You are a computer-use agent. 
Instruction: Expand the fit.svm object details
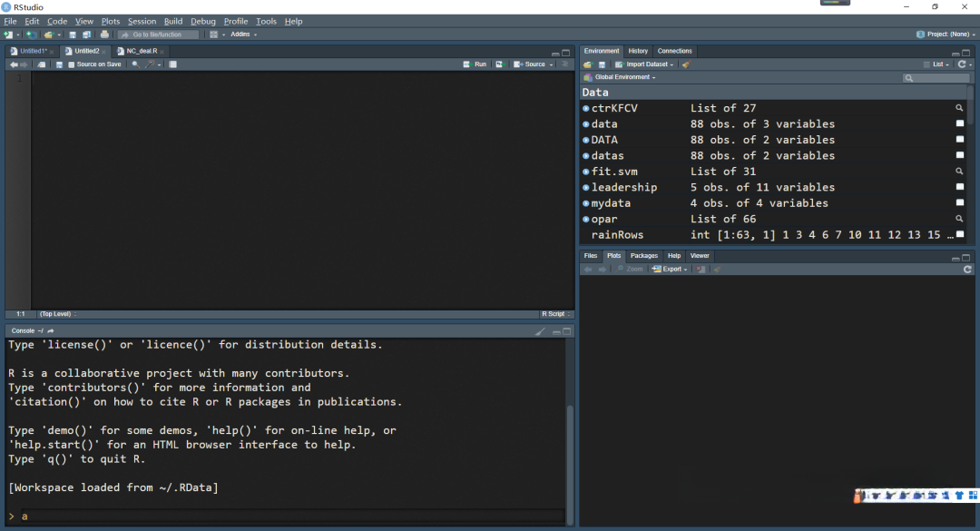585,172
